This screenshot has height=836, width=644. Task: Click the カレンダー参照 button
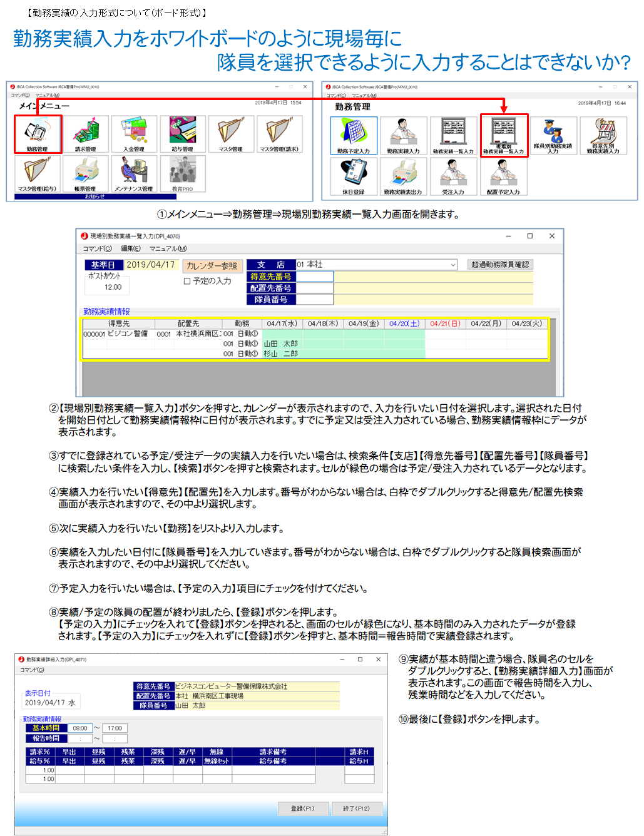tap(212, 266)
